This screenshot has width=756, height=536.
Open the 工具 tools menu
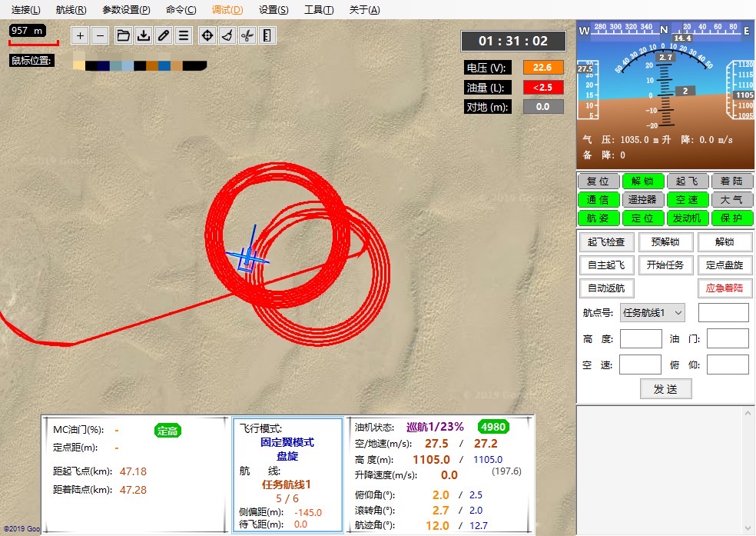pos(318,9)
